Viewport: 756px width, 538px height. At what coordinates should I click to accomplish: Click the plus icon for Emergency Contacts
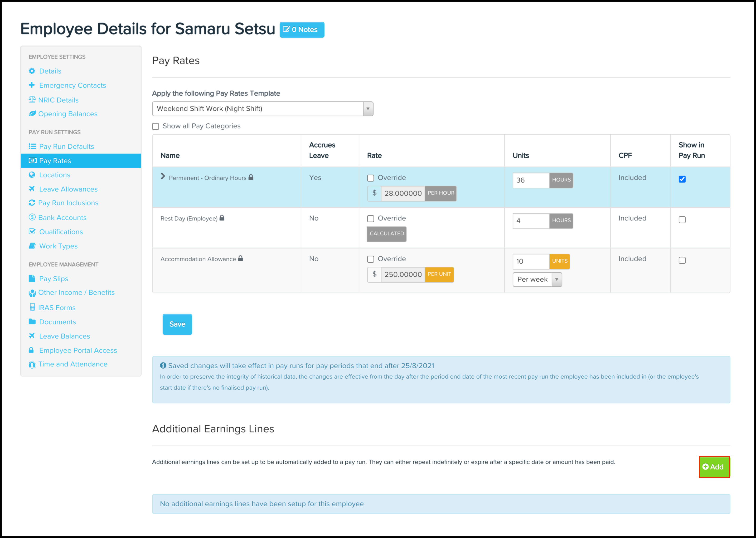(32, 85)
